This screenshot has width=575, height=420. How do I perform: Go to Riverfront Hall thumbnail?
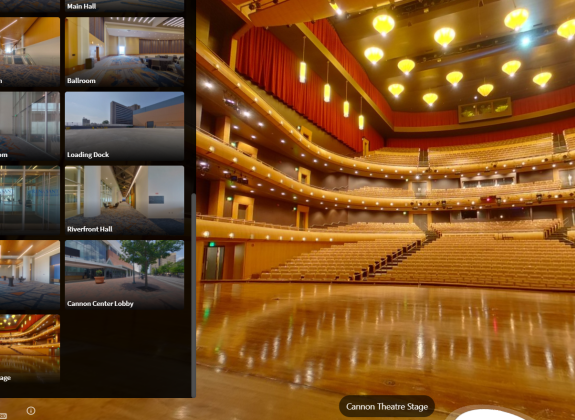point(125,200)
